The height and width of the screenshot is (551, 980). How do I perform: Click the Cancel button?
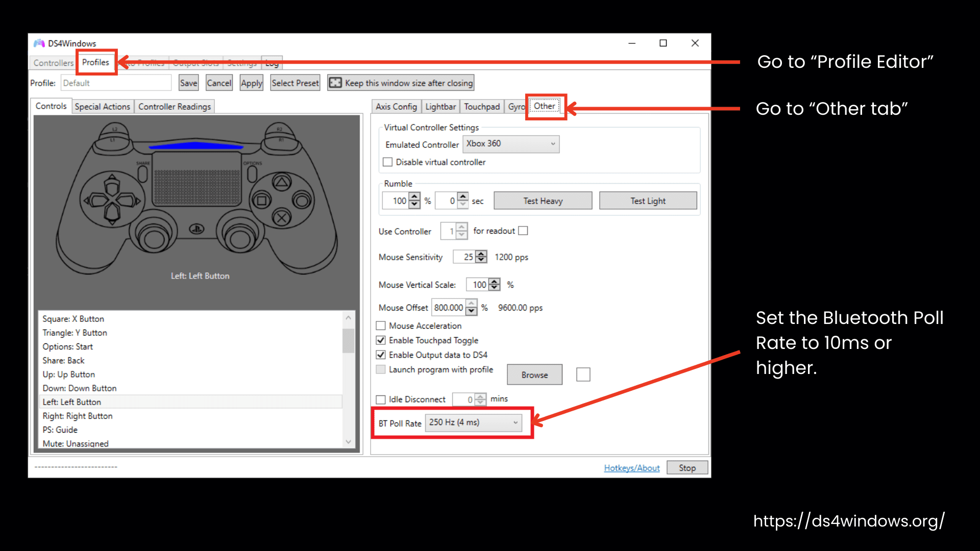coord(219,83)
